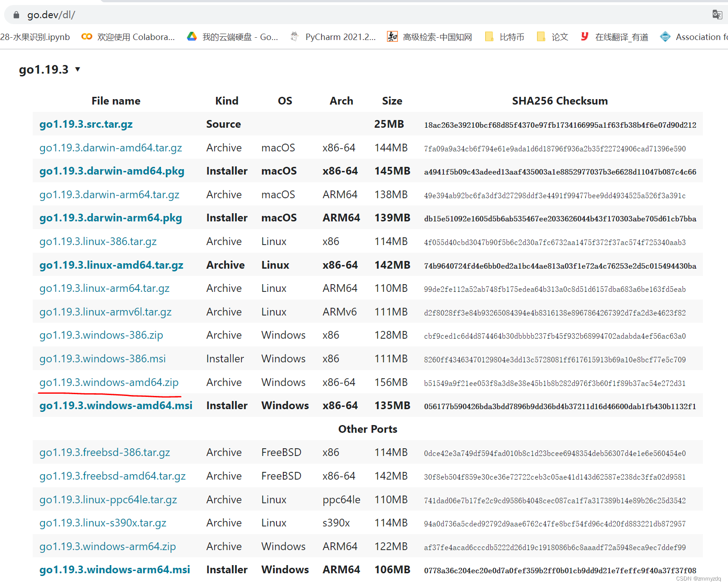Open the PyCharm 2021.2 bookmark
Screen dimensions: 728x586
pos(333,37)
